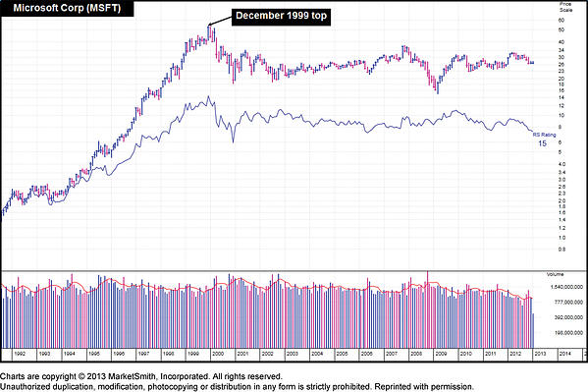The image size is (588, 392).
Task: Click the 34 price scale value
Action: click(561, 50)
